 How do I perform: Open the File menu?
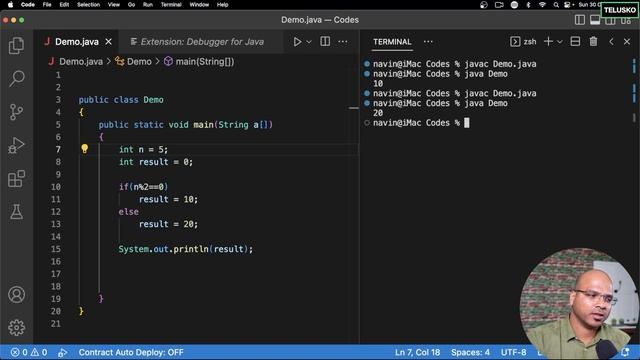pyautogui.click(x=47, y=5)
